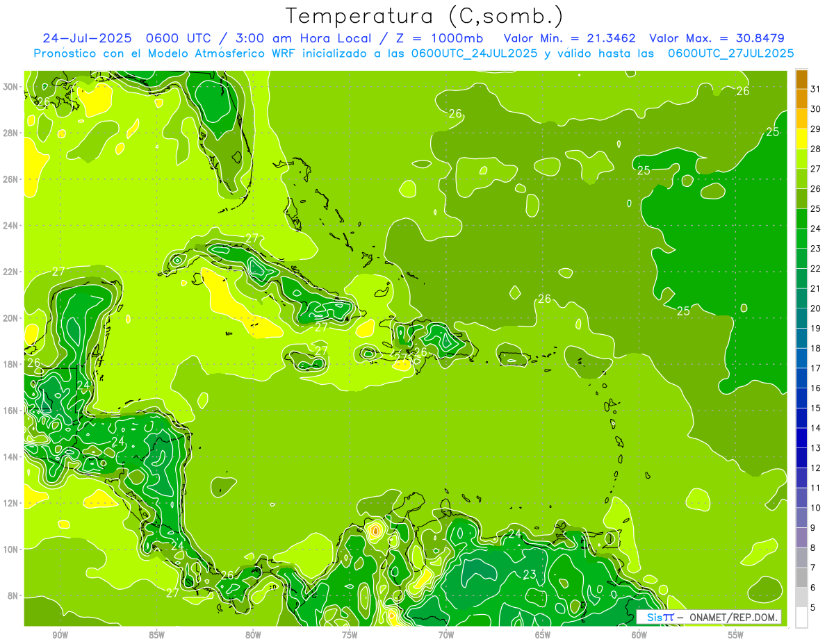Click the 18N latitude axis label

(x=12, y=364)
